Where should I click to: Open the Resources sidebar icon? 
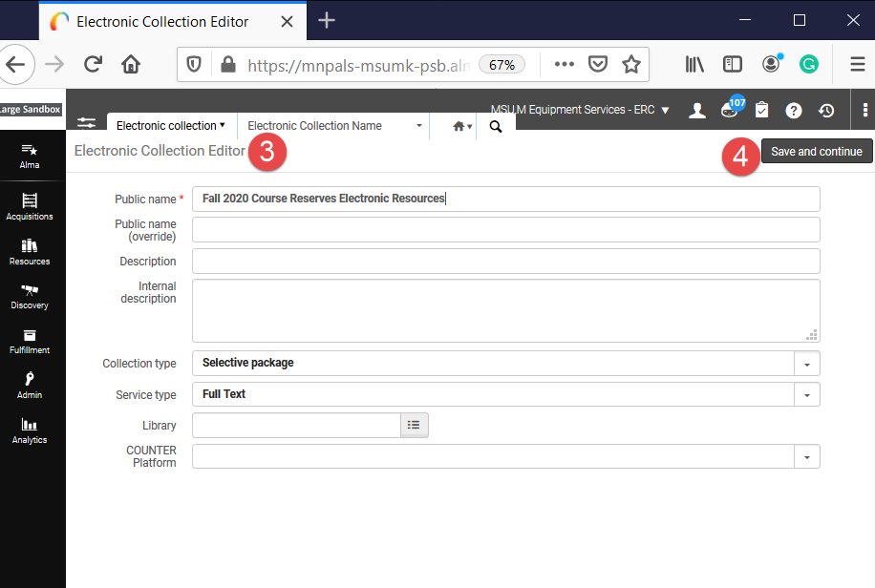[x=30, y=252]
